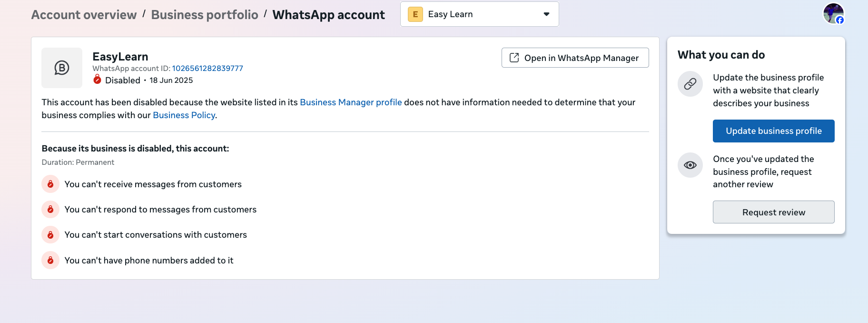The image size is (868, 323).
Task: Go to Account overview breadcrumb
Action: (x=84, y=15)
